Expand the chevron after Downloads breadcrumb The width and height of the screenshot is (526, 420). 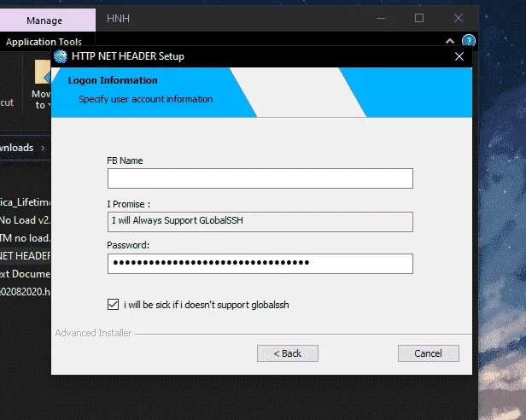[x=43, y=148]
